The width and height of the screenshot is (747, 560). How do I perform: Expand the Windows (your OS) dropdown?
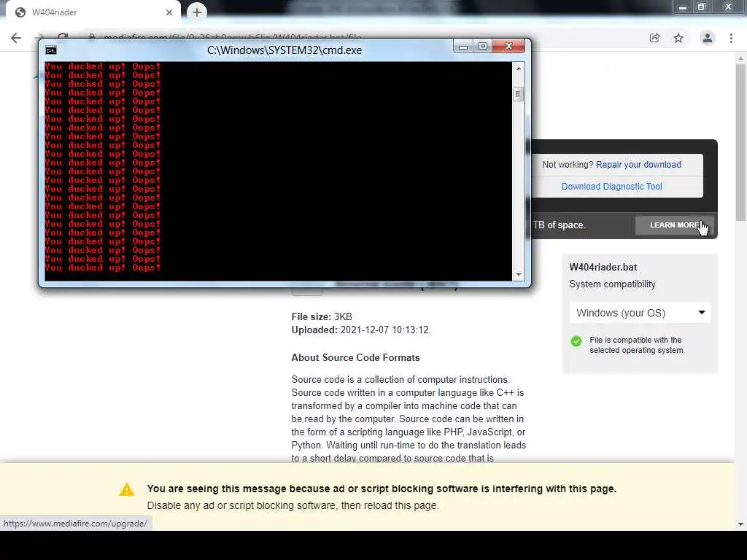pos(640,313)
